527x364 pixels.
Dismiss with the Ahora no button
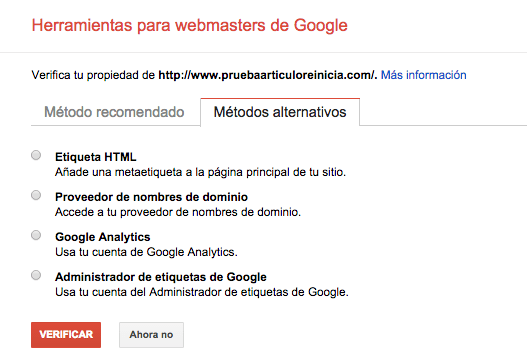[151, 335]
